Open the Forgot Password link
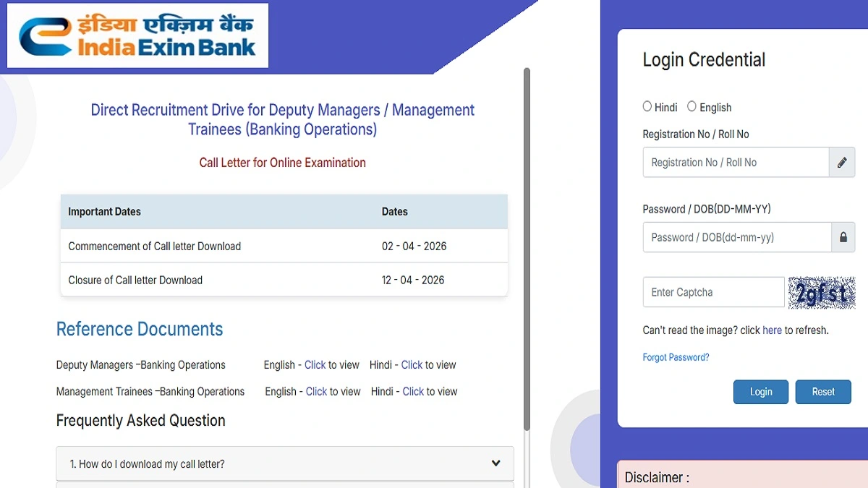The width and height of the screenshot is (868, 488). (x=676, y=356)
